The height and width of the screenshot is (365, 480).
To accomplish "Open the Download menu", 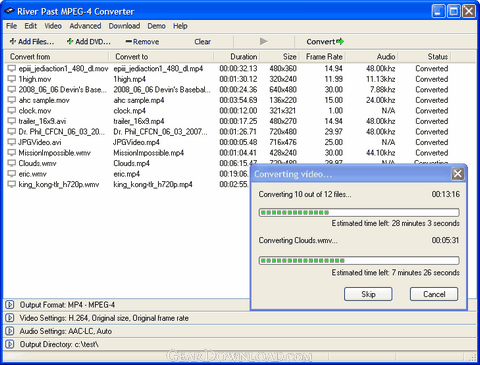I will point(124,26).
